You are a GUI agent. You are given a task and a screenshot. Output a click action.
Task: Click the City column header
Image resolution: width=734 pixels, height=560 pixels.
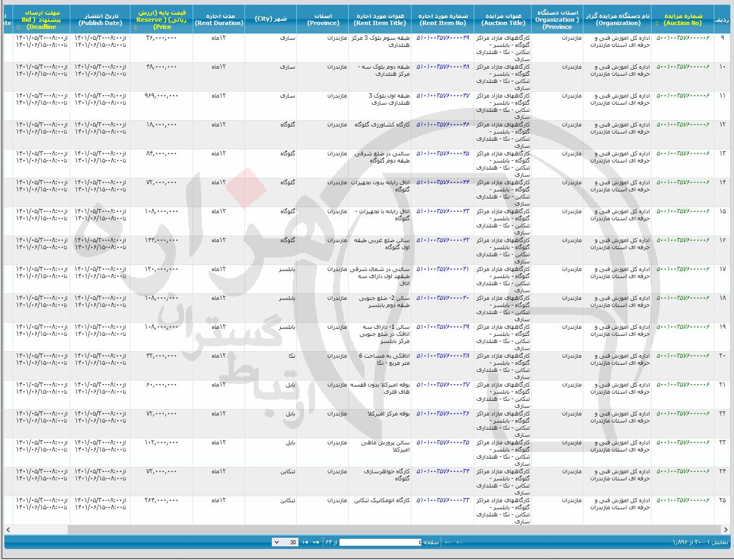pyautogui.click(x=271, y=20)
